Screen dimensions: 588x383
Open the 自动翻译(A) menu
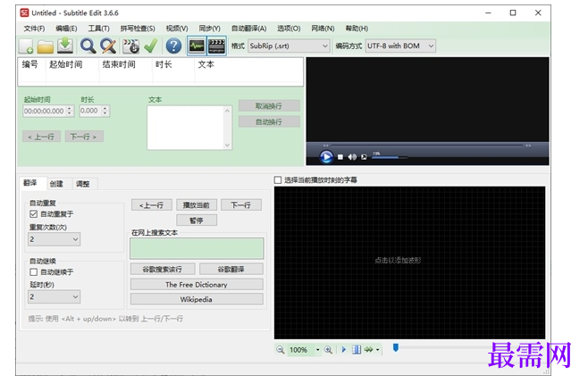[249, 29]
